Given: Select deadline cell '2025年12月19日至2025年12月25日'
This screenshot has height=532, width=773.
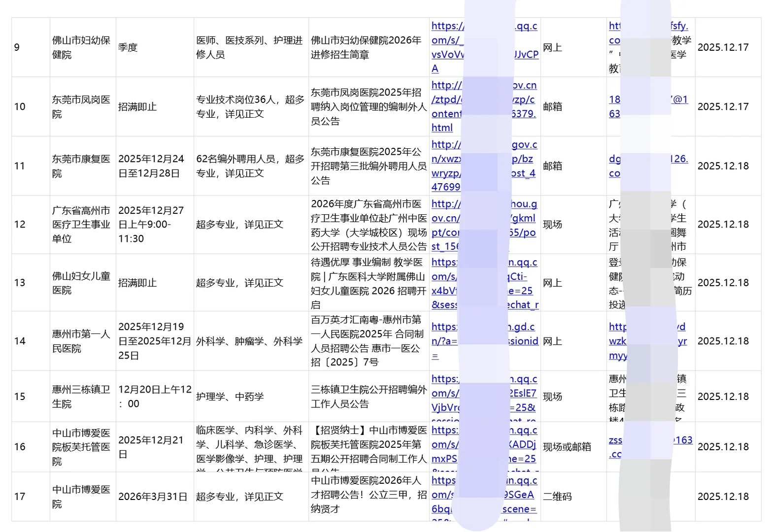Looking at the screenshot, I should 155,341.
